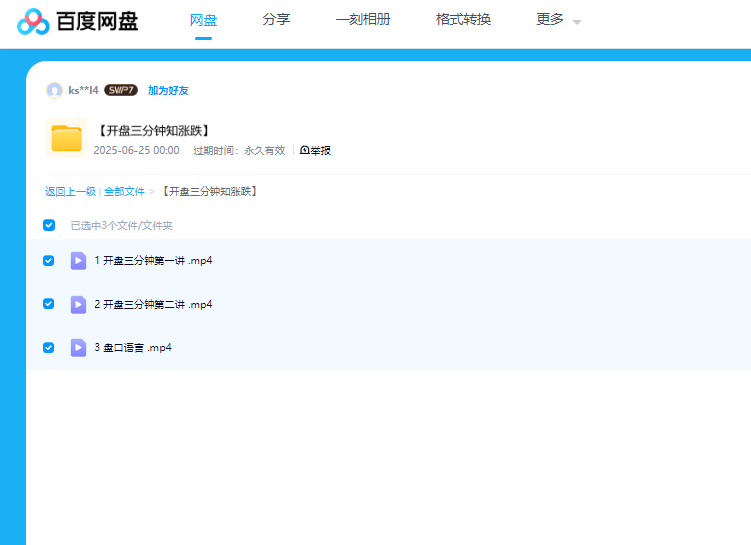Click the 返回上一级 breadcrumb link

point(70,191)
